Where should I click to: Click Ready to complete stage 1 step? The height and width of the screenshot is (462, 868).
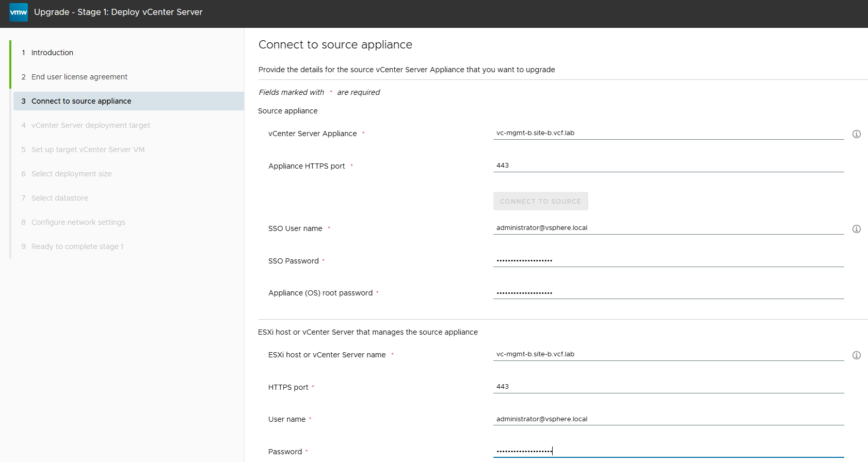[x=77, y=246]
